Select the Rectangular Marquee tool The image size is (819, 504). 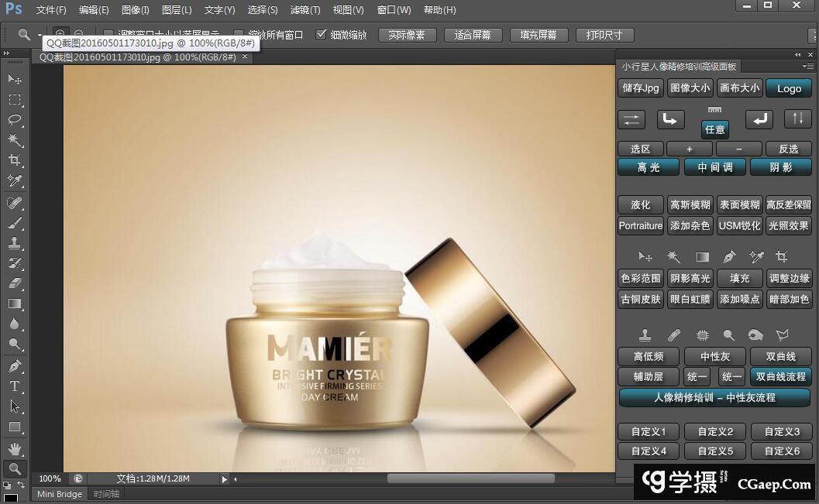14,99
